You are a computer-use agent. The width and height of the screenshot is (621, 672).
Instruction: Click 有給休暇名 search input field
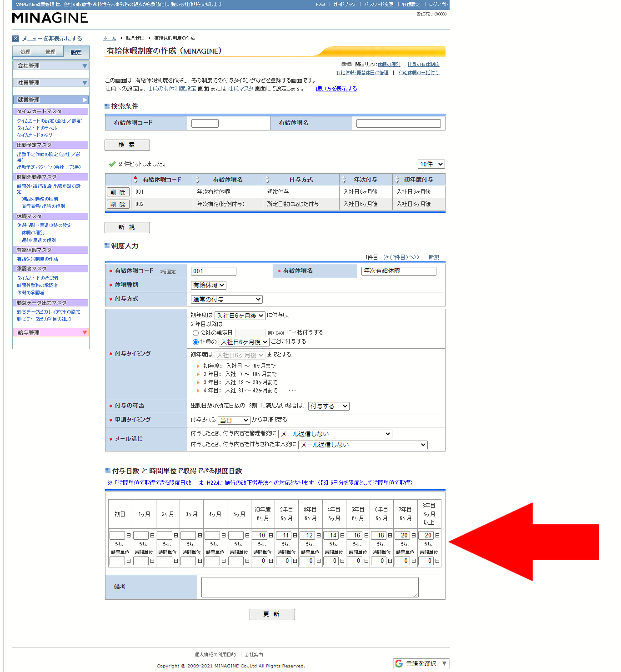pyautogui.click(x=399, y=123)
